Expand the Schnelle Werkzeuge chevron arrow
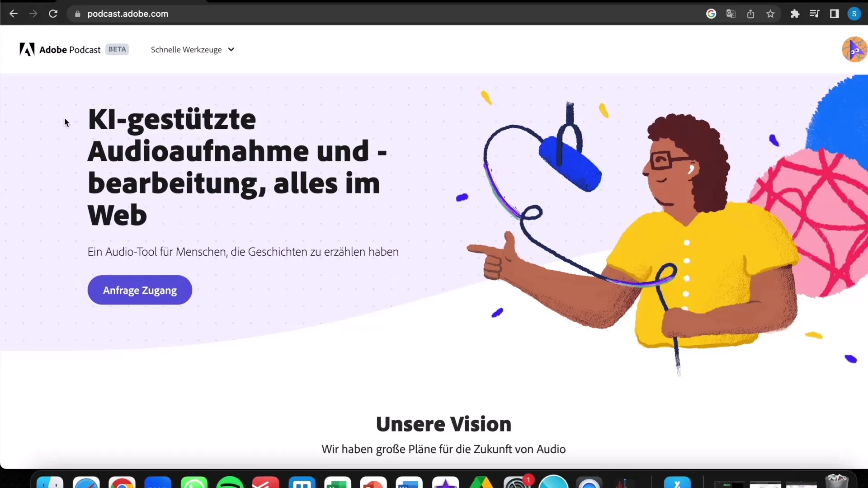 pos(231,49)
